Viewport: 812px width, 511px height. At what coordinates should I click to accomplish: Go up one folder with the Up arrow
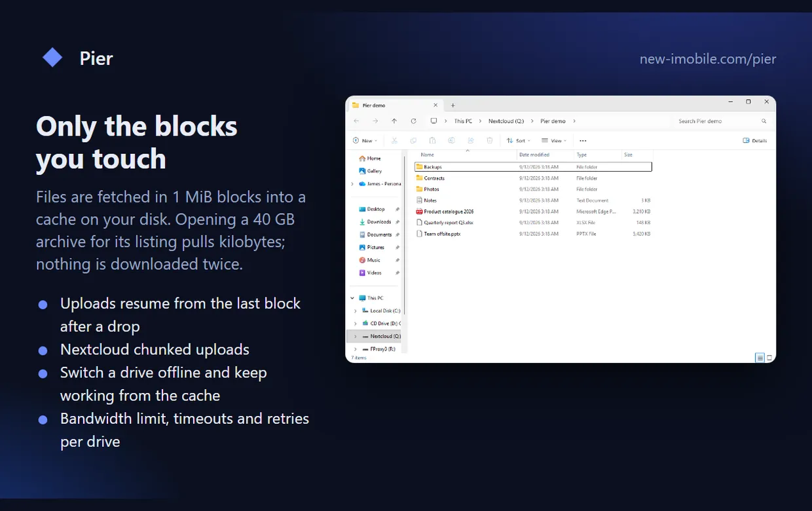pyautogui.click(x=394, y=121)
